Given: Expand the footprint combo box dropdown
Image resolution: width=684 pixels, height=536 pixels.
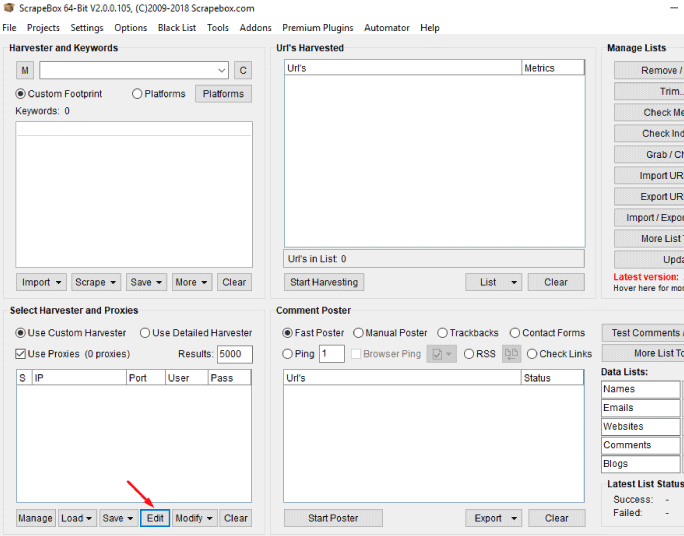Looking at the screenshot, I should pyautogui.click(x=222, y=70).
